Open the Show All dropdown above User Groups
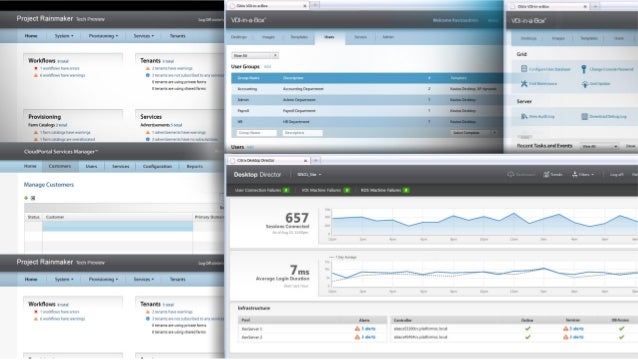The width and height of the screenshot is (638, 360). [x=255, y=55]
